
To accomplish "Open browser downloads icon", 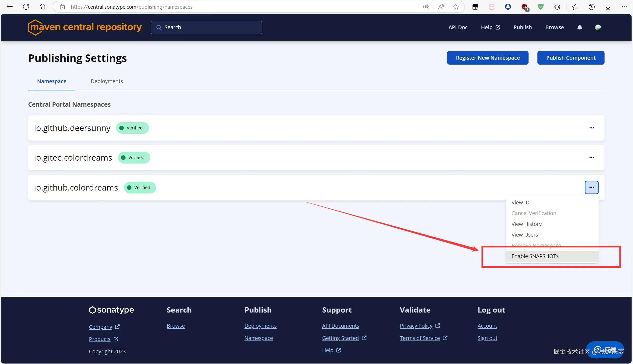I will 608,7.
